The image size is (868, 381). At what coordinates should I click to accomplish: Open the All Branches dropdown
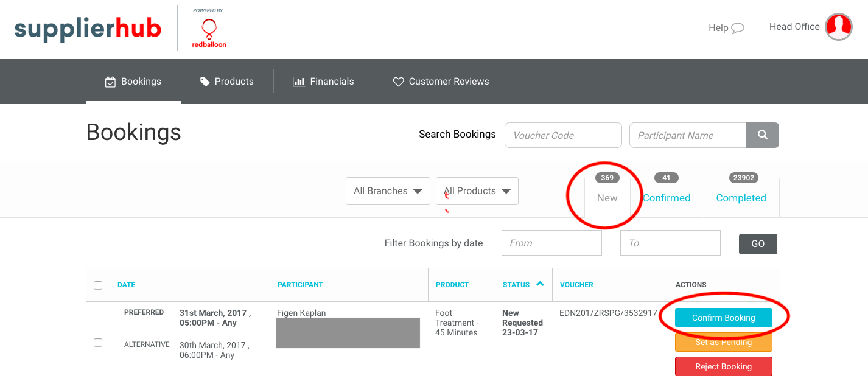pyautogui.click(x=388, y=190)
